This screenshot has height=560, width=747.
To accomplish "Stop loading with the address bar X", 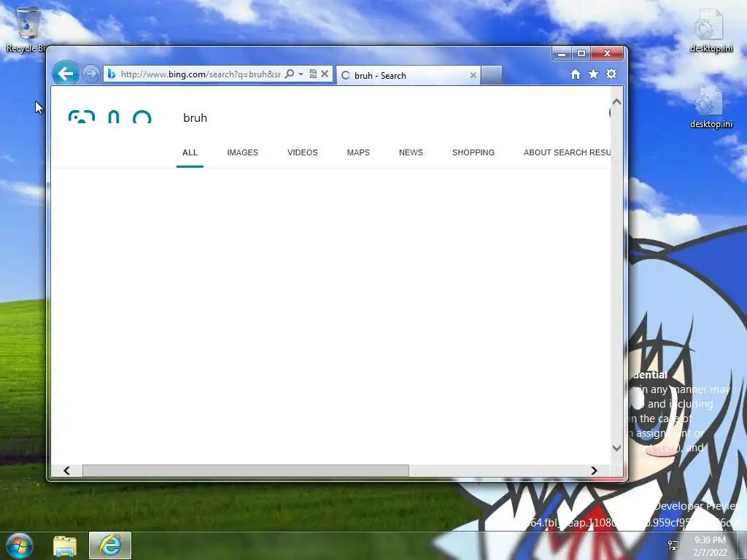I will click(325, 74).
